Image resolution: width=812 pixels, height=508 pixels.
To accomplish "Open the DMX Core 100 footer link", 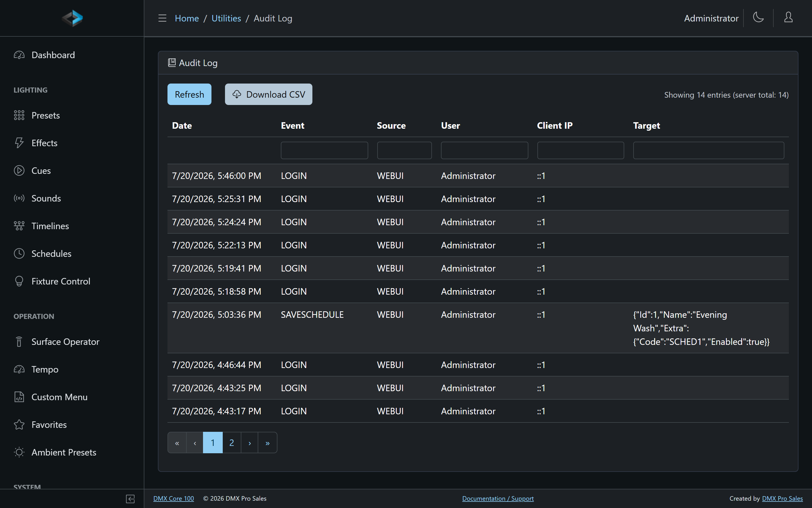I will click(x=173, y=499).
